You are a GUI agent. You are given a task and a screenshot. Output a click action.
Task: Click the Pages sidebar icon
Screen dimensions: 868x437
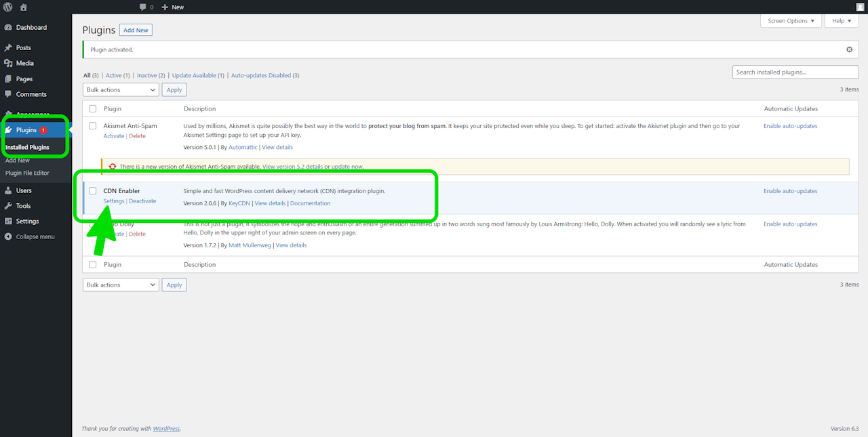click(8, 79)
